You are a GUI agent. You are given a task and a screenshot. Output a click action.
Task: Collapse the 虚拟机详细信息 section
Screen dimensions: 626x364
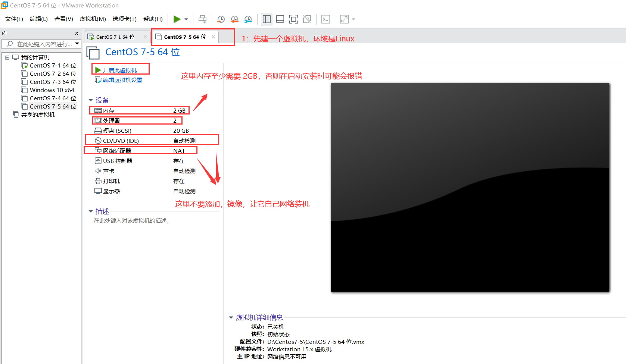pyautogui.click(x=231, y=318)
